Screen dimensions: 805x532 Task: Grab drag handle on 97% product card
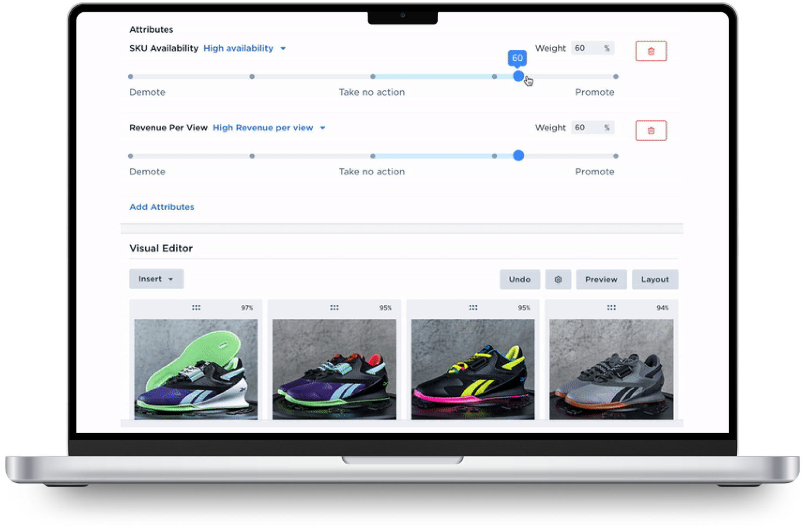pos(196,308)
